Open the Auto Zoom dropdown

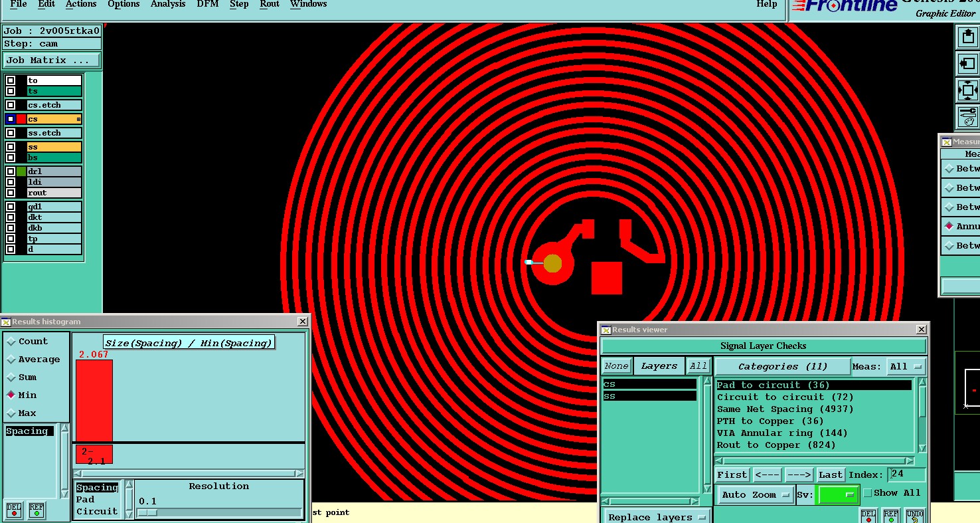coord(756,495)
